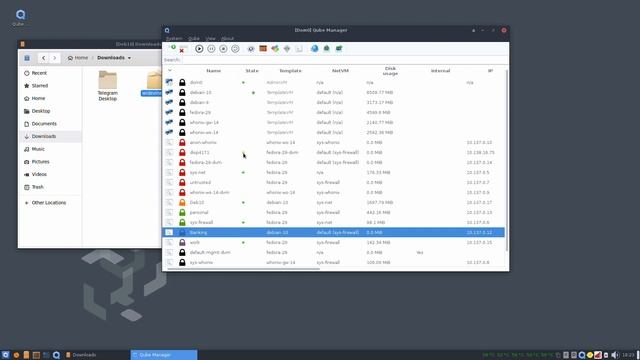
Task: Select the anon-whonix qube row
Action: [334, 142]
